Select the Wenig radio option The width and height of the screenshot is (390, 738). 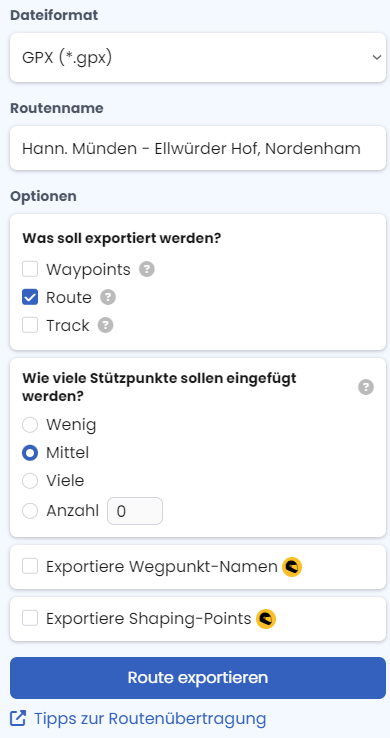(x=30, y=425)
